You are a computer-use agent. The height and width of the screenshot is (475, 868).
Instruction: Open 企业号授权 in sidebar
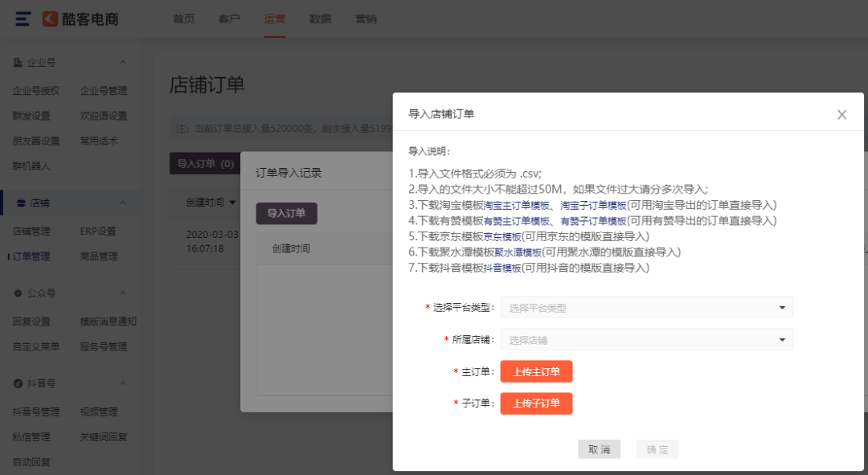point(36,90)
